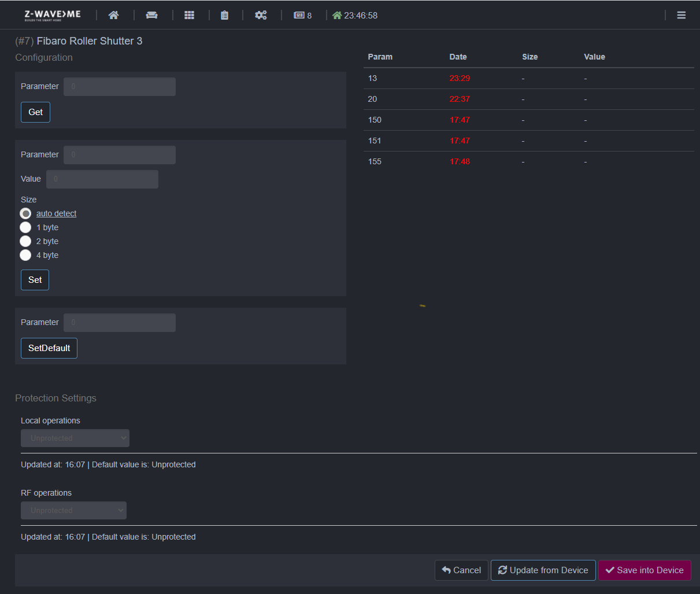The height and width of the screenshot is (594, 700).
Task: Choose the 1 byte size option
Action: 25,227
